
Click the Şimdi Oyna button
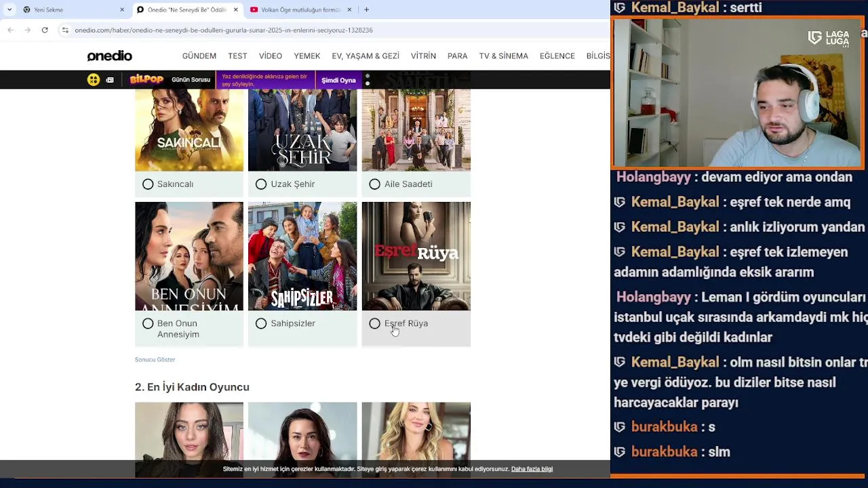pos(338,80)
